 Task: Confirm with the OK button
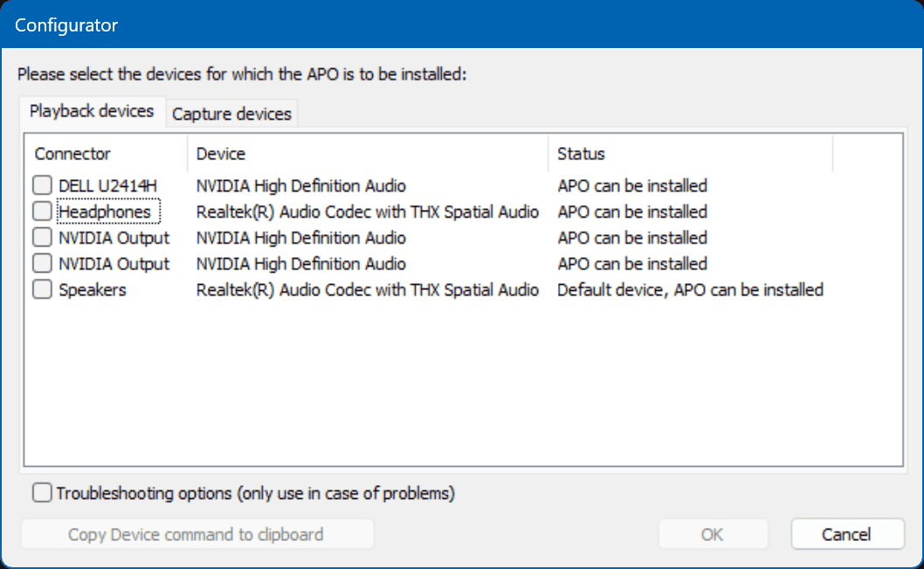click(x=713, y=534)
